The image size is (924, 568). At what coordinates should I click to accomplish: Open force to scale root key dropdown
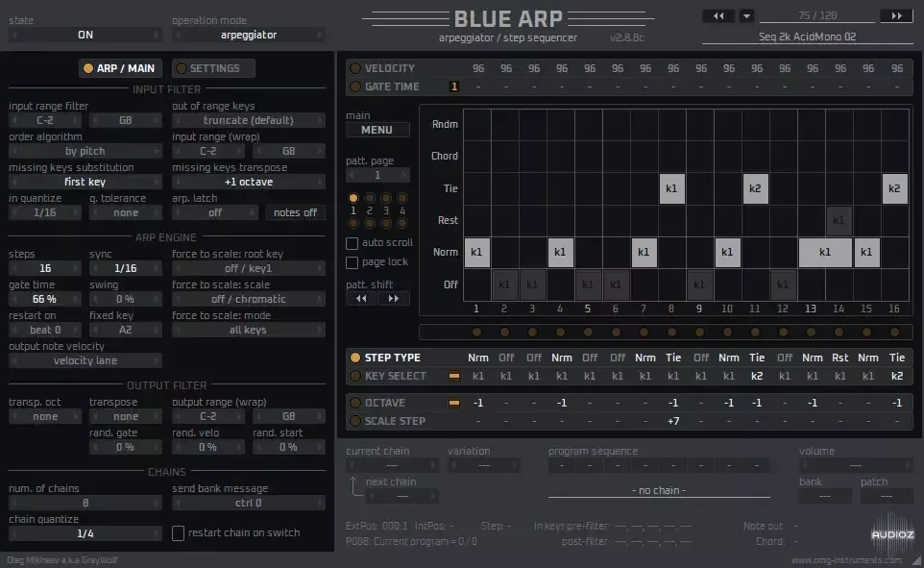(249, 268)
